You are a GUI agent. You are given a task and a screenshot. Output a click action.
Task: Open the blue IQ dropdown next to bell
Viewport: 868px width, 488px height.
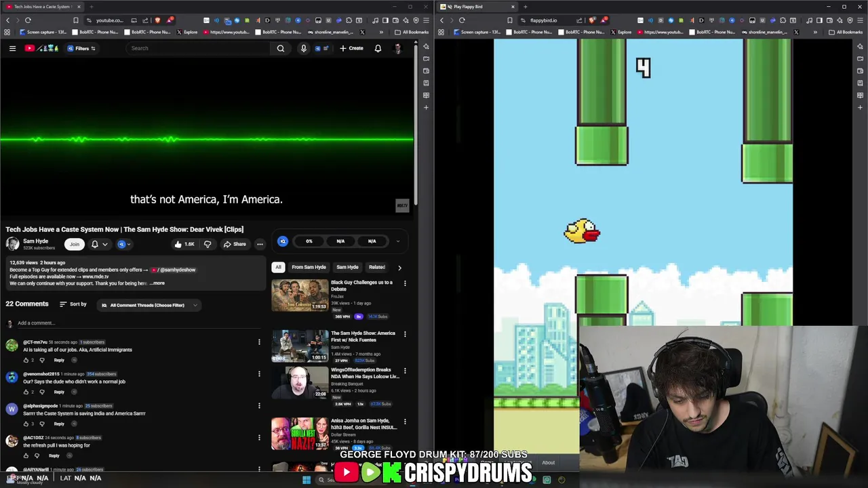pyautogui.click(x=124, y=244)
